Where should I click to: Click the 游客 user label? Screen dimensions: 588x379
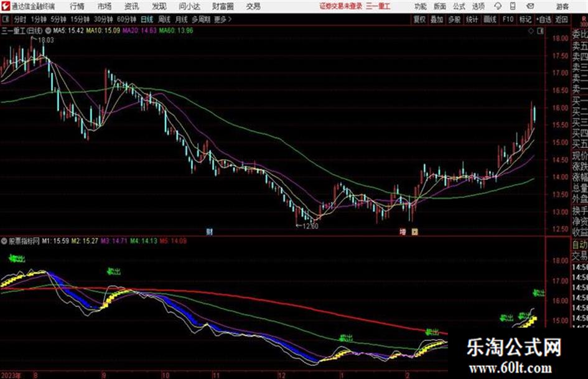(562, 6)
